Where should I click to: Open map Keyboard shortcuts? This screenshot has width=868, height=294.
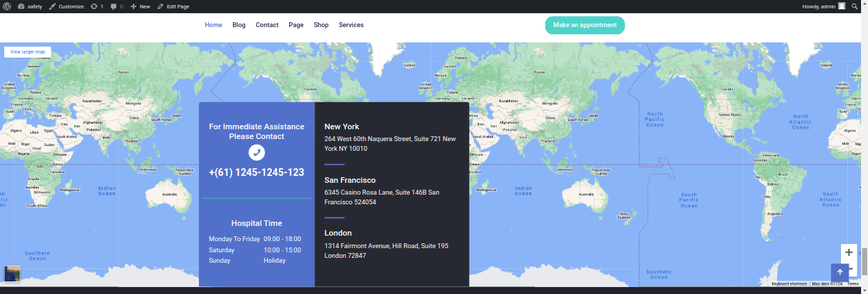click(789, 284)
